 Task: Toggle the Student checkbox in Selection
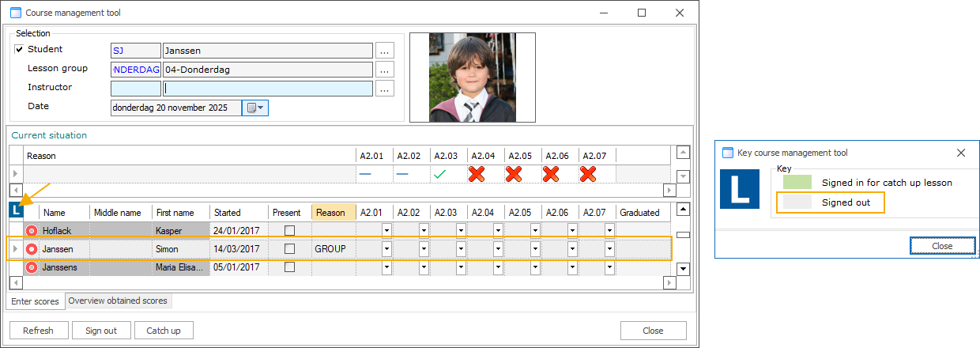[20, 50]
